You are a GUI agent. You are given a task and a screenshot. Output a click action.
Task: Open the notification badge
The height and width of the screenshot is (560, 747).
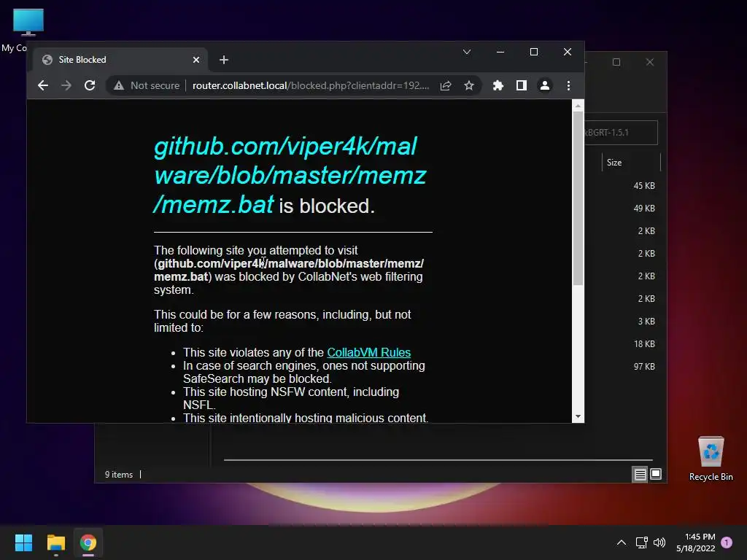(x=727, y=542)
